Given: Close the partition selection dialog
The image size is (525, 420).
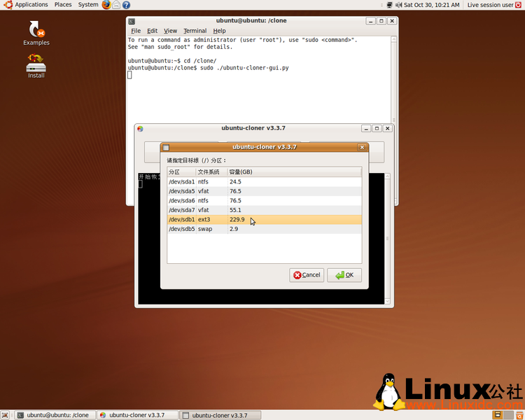Looking at the screenshot, I should click(x=362, y=148).
